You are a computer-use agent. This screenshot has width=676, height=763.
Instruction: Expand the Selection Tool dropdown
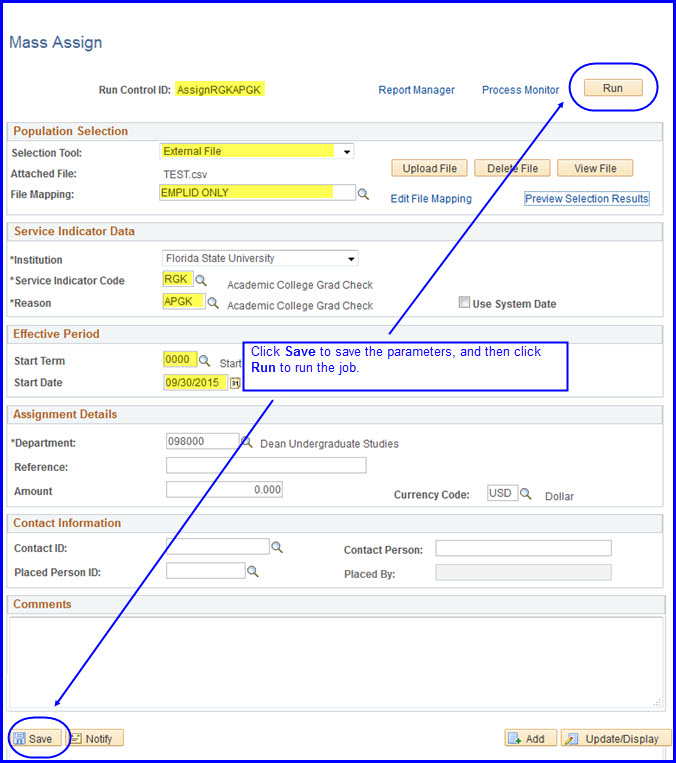coord(346,152)
